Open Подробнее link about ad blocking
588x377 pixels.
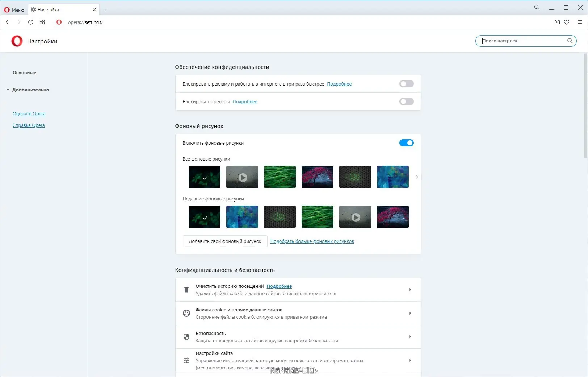pos(339,84)
